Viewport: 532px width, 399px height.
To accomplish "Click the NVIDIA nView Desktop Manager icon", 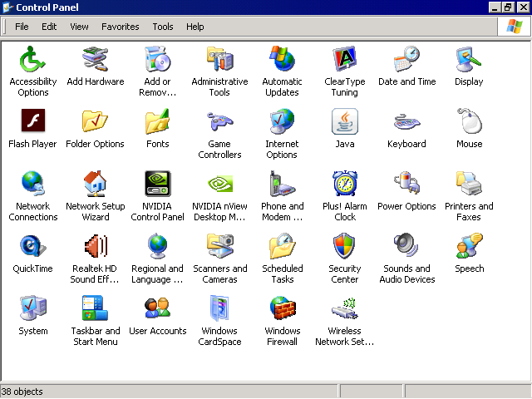I will coord(220,184).
